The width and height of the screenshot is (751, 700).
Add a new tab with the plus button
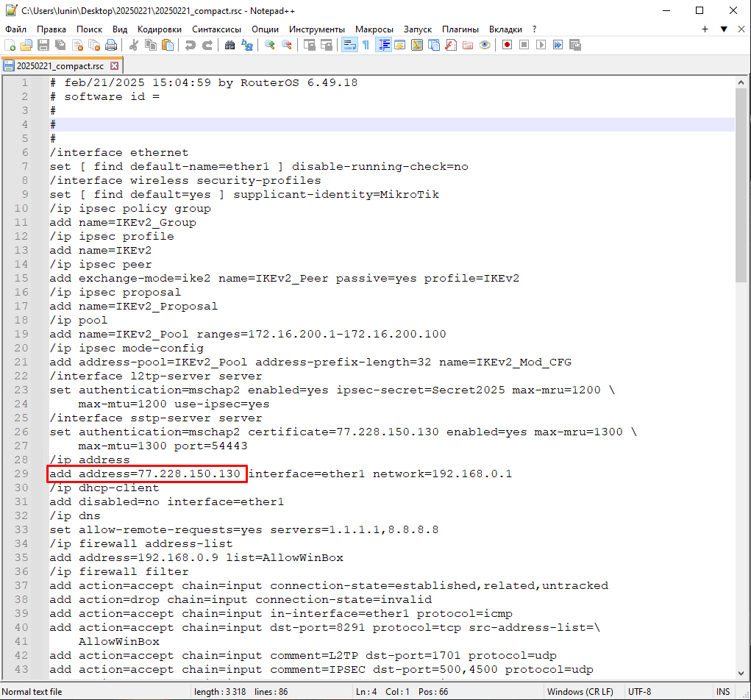(705, 29)
